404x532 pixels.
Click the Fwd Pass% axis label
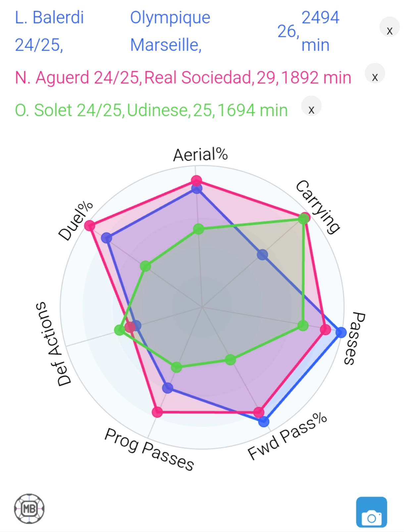pyautogui.click(x=287, y=437)
